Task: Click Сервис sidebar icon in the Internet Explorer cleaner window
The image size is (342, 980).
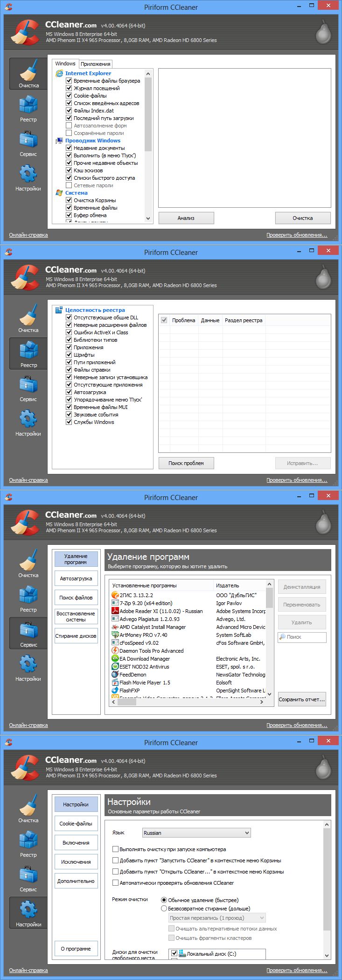Action: (28, 139)
